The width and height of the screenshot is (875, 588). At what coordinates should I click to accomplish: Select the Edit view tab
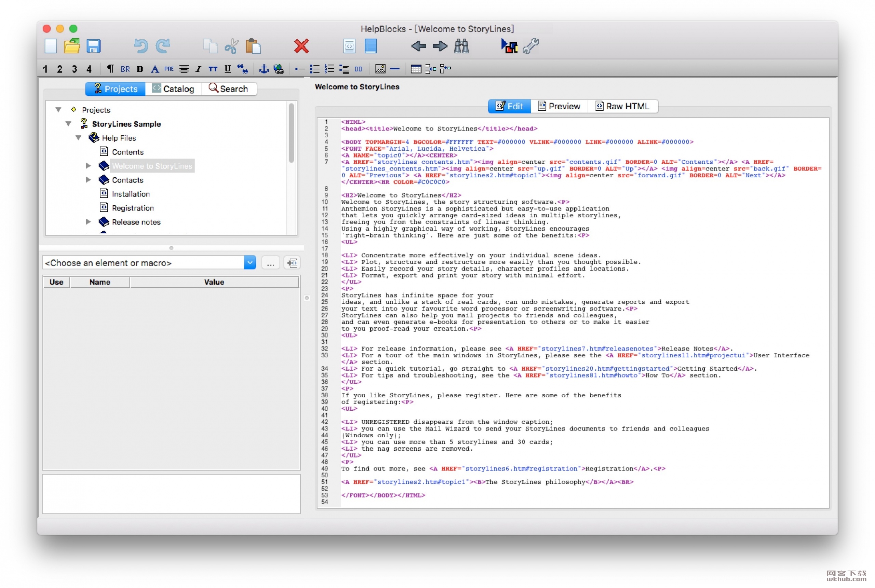click(x=509, y=106)
